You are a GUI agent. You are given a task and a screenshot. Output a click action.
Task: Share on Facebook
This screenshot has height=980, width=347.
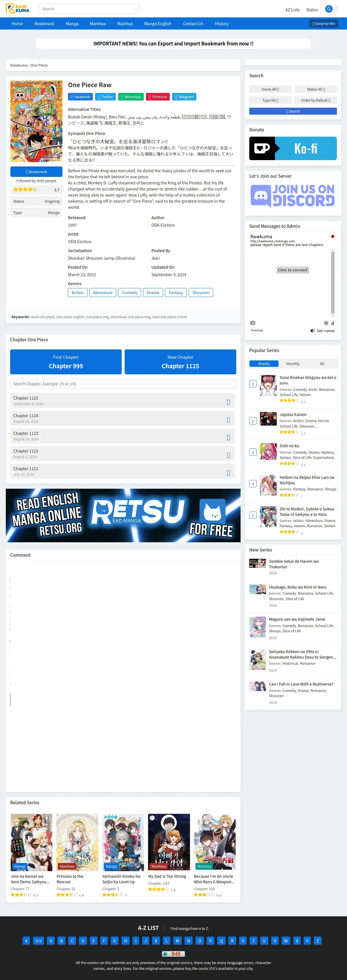coord(81,97)
